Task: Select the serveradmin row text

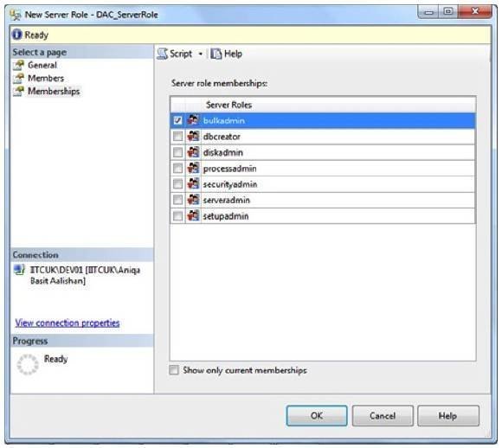Action: tap(226, 200)
